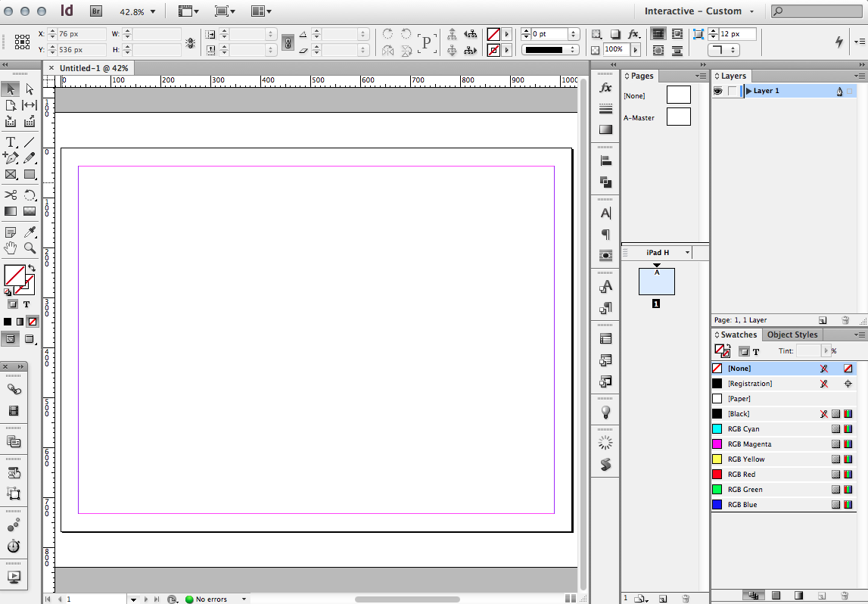
Task: Swap fill and stroke arrows
Action: (x=32, y=268)
